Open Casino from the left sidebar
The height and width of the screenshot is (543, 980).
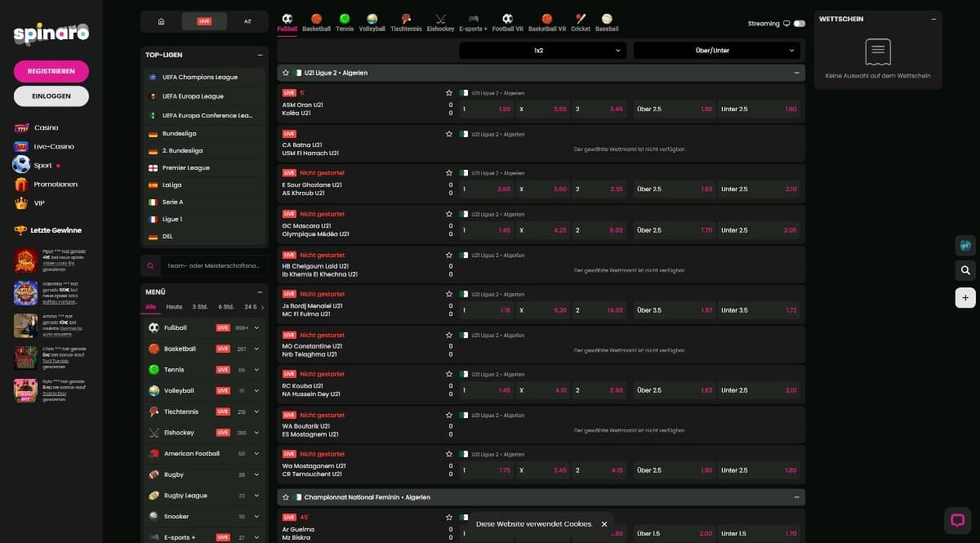46,127
